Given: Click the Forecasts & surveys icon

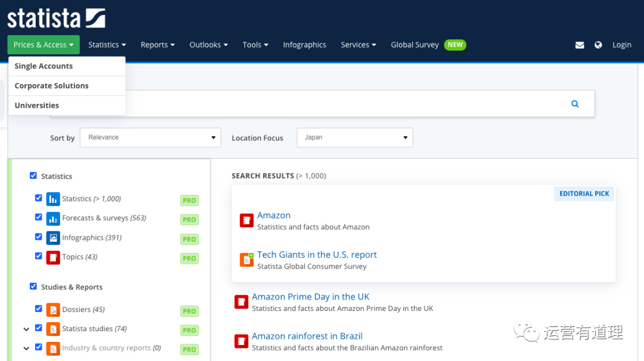Looking at the screenshot, I should (x=53, y=218).
